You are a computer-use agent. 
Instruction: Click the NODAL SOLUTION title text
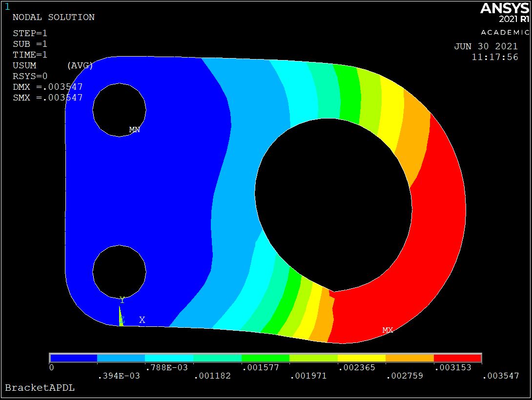[53, 17]
